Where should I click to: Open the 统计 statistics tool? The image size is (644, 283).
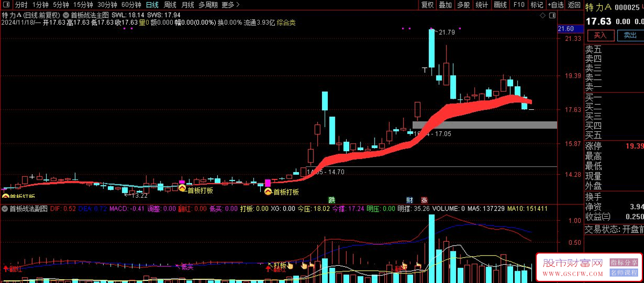tap(482, 5)
